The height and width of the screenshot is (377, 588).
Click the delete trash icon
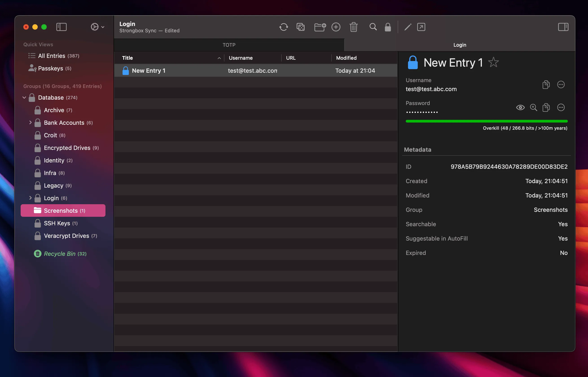353,27
